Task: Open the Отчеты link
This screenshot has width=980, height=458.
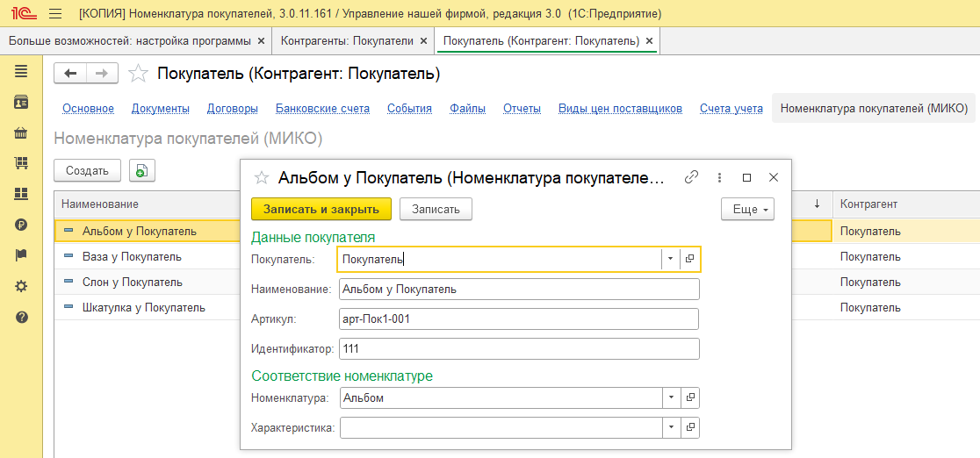Action: point(522,109)
